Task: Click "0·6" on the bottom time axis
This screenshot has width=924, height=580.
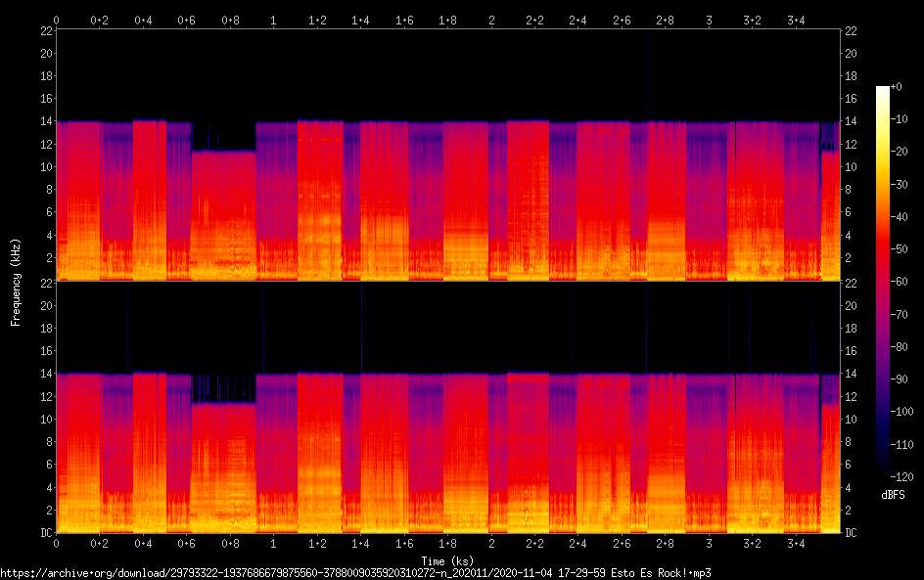Action: pos(186,544)
